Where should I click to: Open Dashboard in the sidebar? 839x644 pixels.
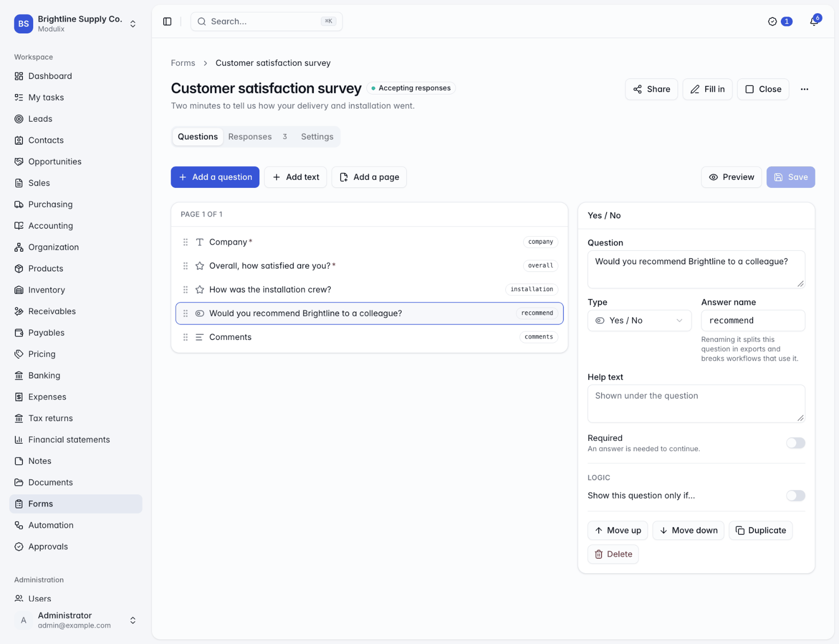tap(76, 76)
